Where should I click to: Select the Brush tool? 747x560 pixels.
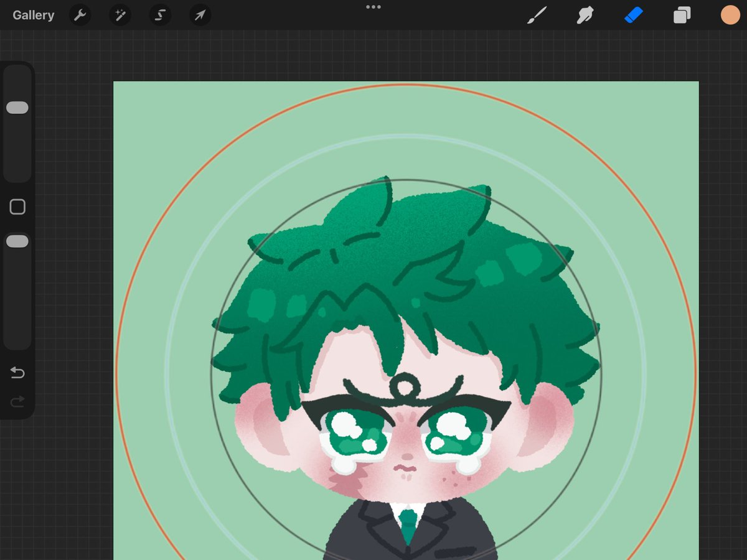coord(537,15)
